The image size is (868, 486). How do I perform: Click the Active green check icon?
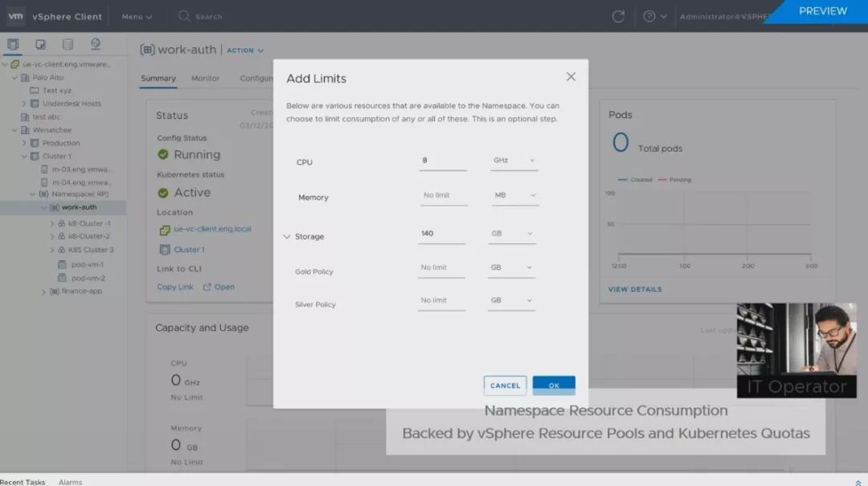tap(162, 193)
